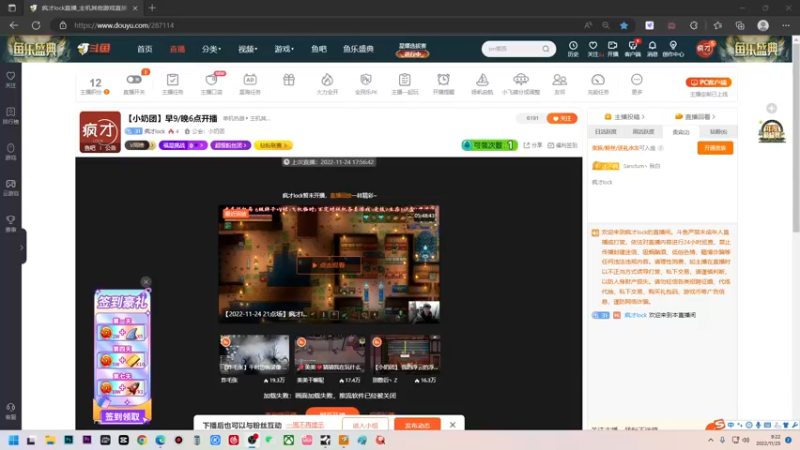800x450 pixels.
Task: Click the gift box icon in the streamer toolbar
Action: (x=289, y=80)
